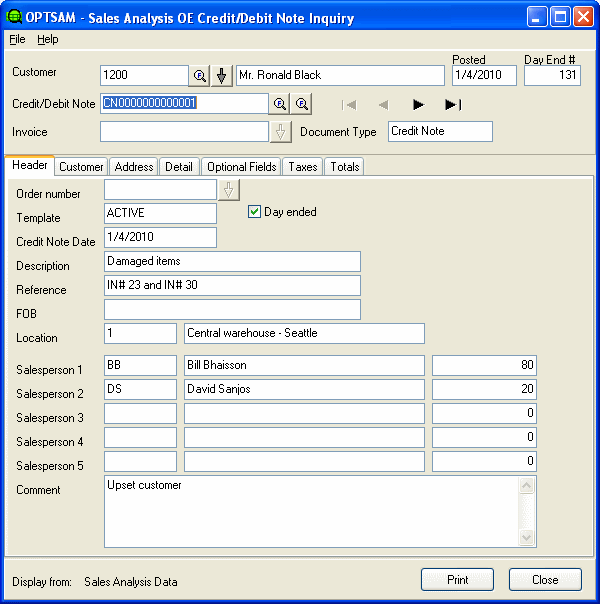This screenshot has width=600, height=604.
Task: Toggle the Day ended checkbox
Action: (254, 212)
